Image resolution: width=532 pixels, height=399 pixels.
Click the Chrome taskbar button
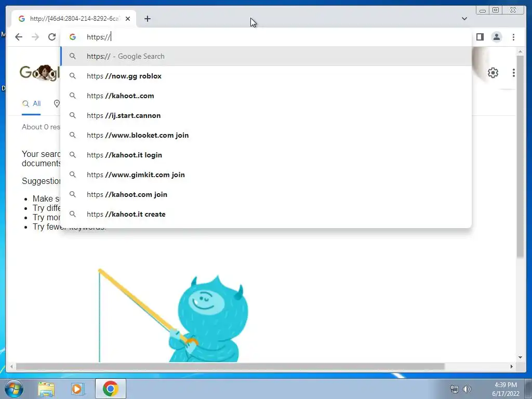pyautogui.click(x=110, y=389)
